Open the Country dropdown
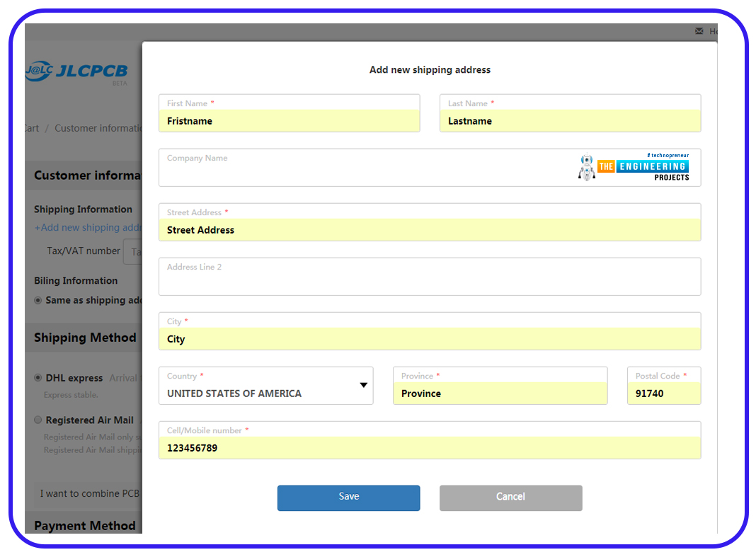 [x=265, y=386]
